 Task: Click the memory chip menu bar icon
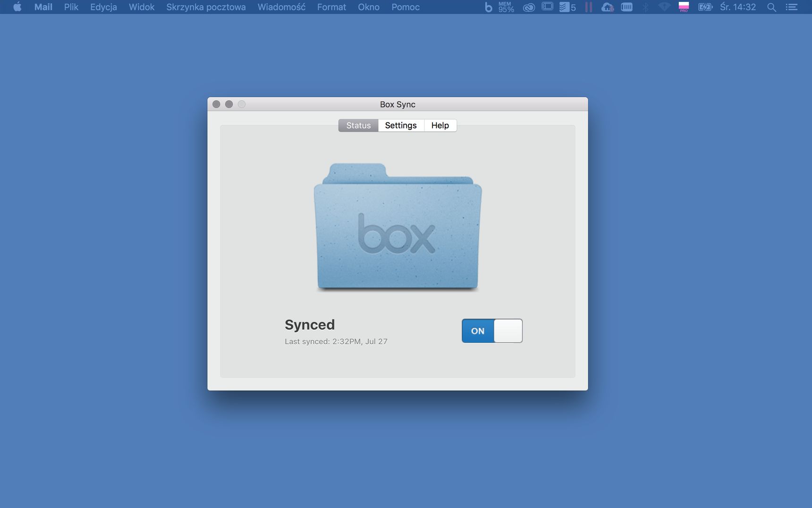click(626, 7)
